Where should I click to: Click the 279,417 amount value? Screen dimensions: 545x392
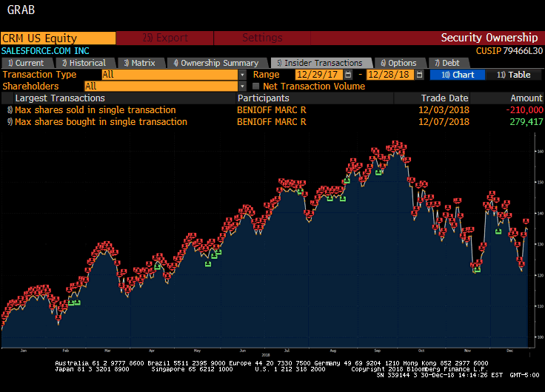526,122
